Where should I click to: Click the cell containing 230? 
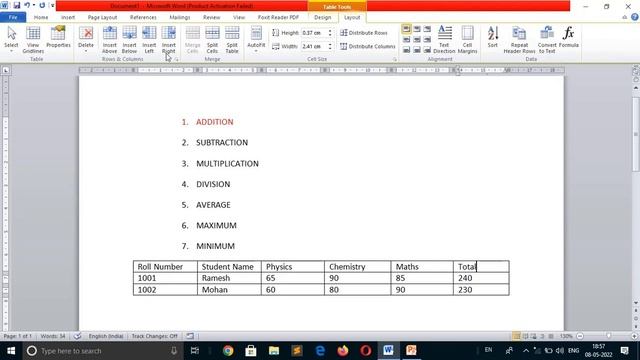481,289
